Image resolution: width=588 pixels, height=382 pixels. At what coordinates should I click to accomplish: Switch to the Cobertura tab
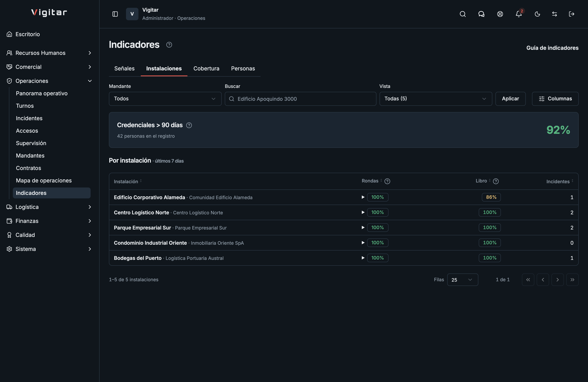tap(206, 68)
